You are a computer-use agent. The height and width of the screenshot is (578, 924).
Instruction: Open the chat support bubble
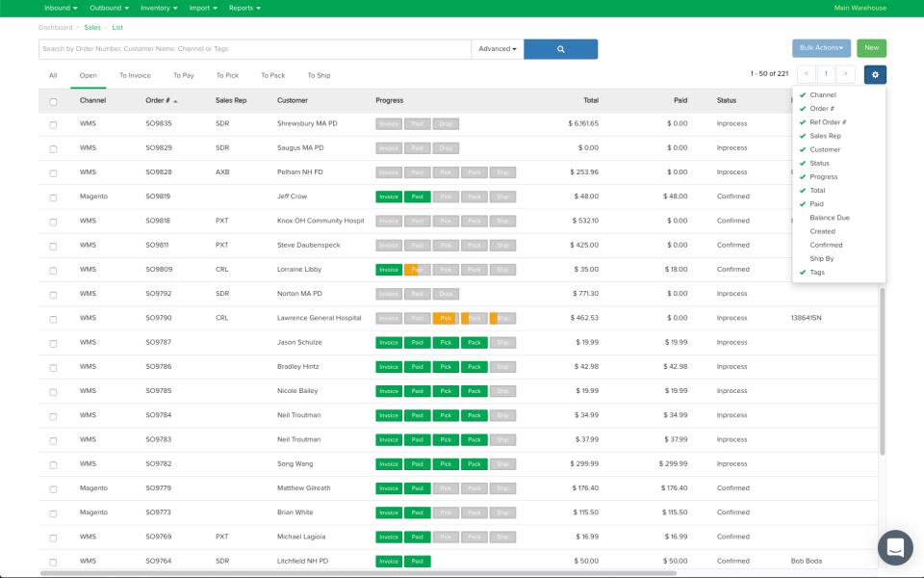pyautogui.click(x=895, y=547)
